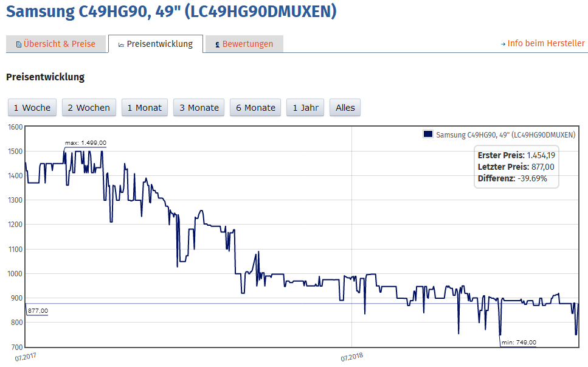Image resolution: width=588 pixels, height=367 pixels.
Task: Click the Erster Preis: 1.454,19 text
Action: pos(516,155)
